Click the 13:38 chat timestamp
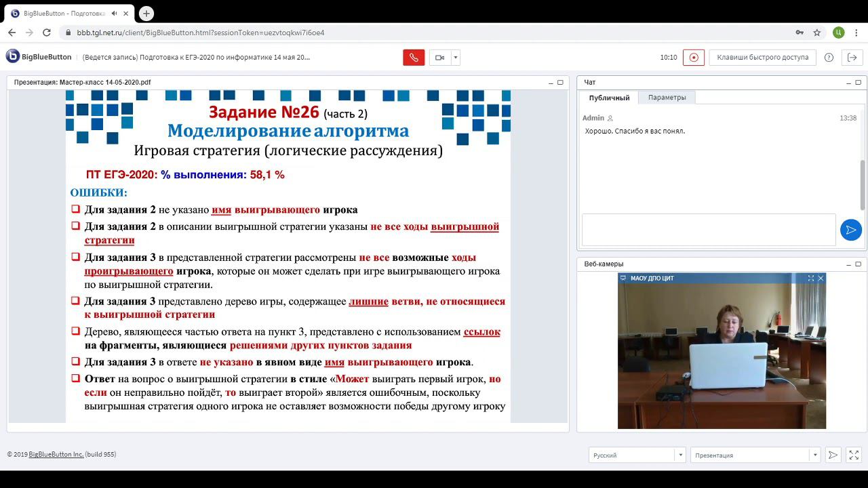 point(848,118)
